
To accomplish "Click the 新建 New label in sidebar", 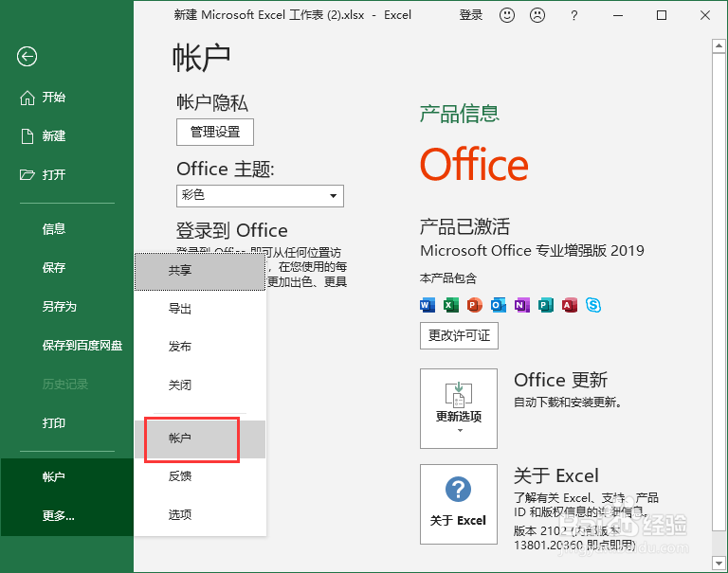I will (54, 136).
